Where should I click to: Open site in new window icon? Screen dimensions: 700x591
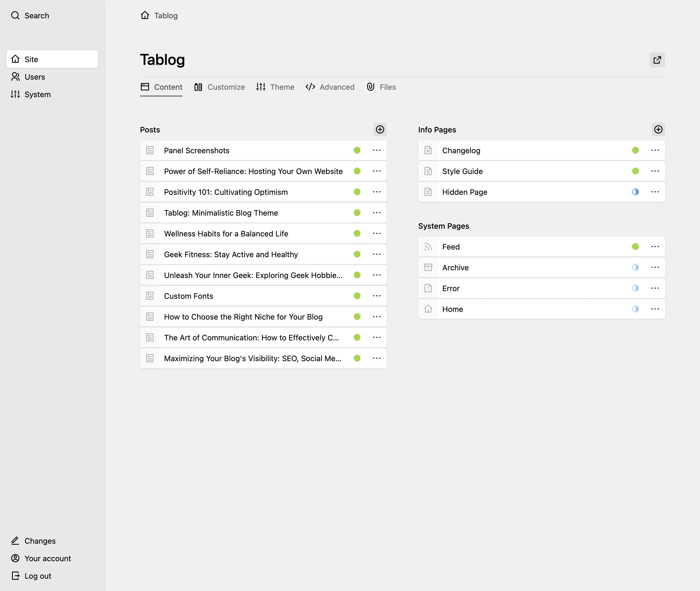point(657,60)
